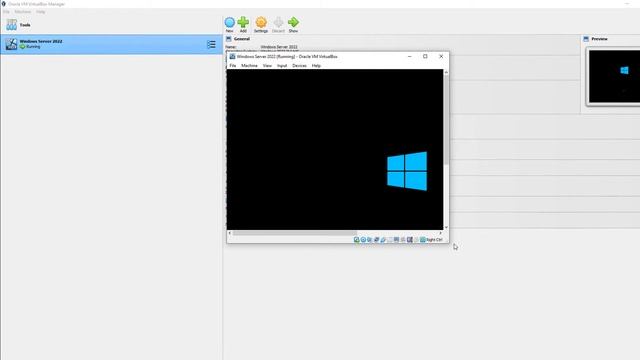Click the Running status text
This screenshot has width=640, height=360.
pos(33,47)
